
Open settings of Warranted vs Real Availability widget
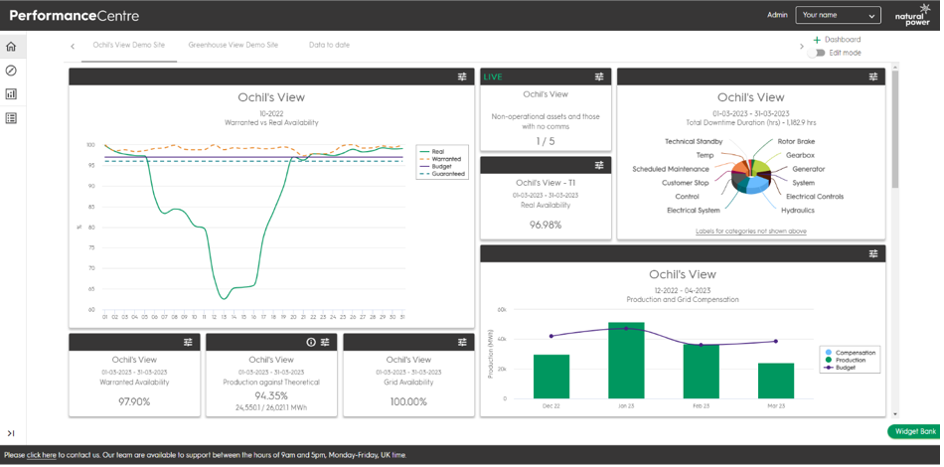[x=462, y=76]
